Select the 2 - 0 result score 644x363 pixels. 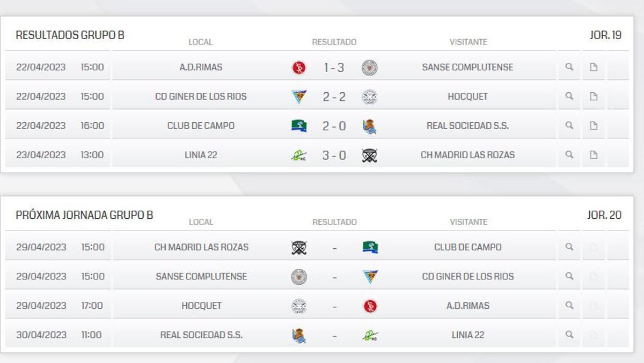(334, 125)
